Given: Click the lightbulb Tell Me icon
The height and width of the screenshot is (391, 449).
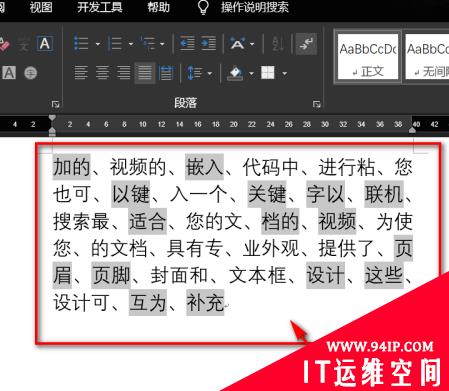Looking at the screenshot, I should point(203,7).
